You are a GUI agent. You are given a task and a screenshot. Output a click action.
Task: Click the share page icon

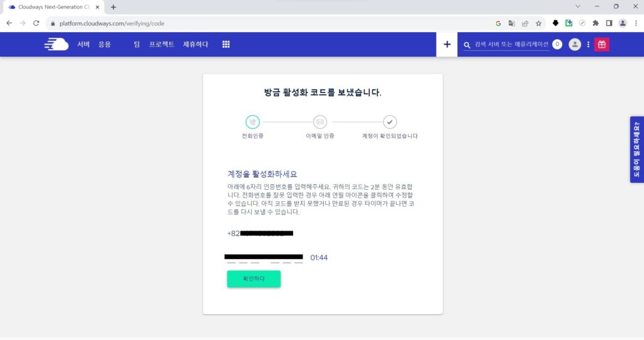(x=525, y=23)
